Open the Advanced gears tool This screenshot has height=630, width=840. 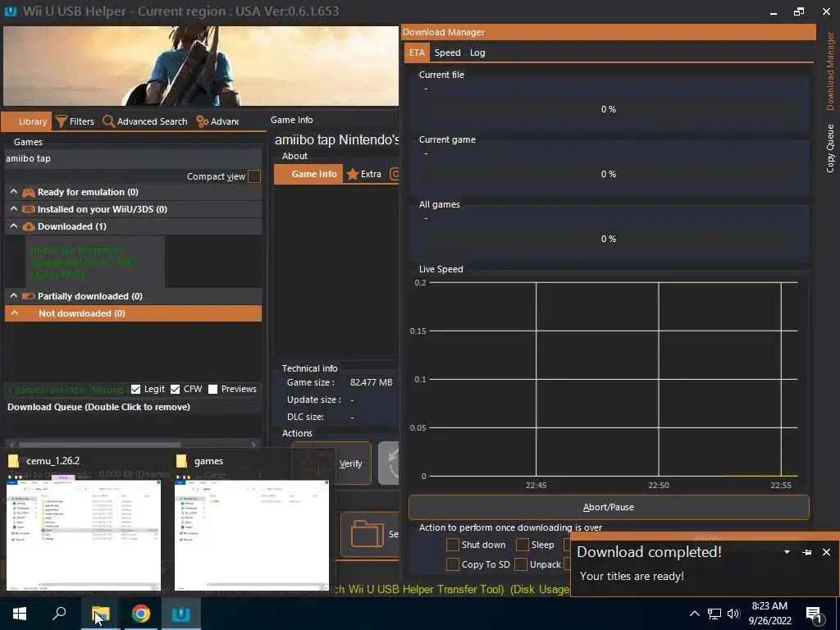(x=217, y=121)
